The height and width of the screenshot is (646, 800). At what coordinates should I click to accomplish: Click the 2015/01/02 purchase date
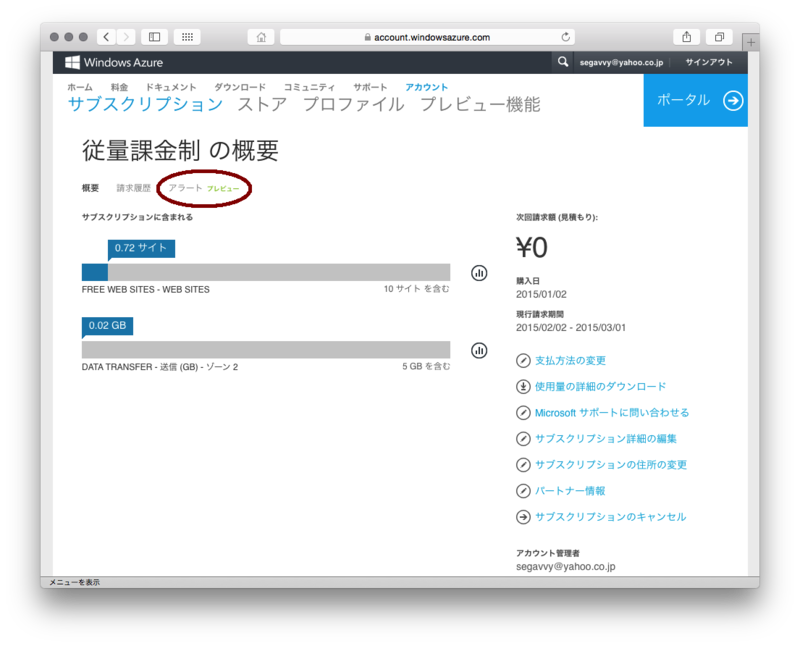pos(541,294)
